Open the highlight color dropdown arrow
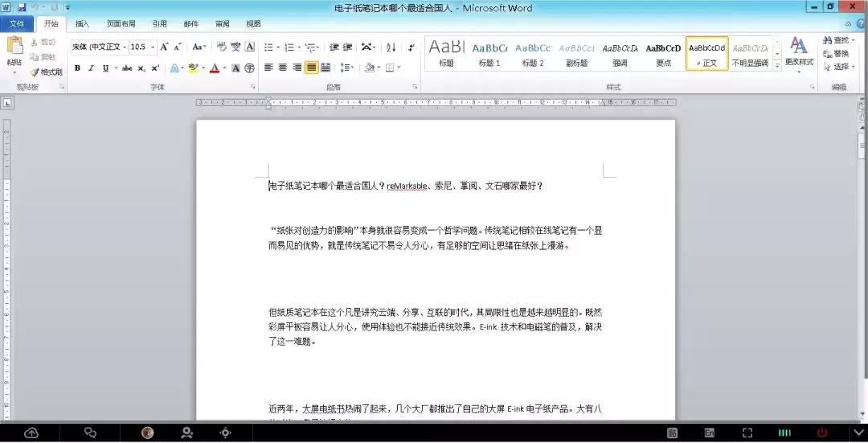Screen dimensions: 868x443 point(203,68)
